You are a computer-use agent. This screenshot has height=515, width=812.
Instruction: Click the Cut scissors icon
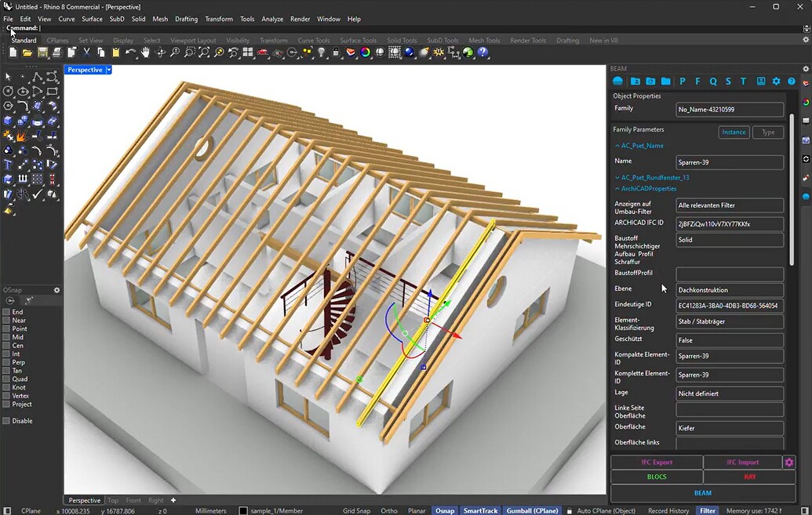click(x=86, y=53)
